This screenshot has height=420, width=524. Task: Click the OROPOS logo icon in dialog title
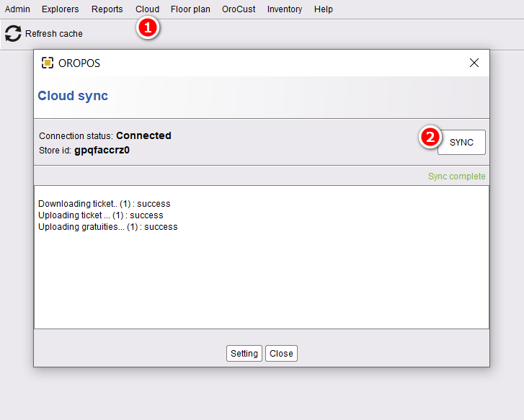coord(48,63)
